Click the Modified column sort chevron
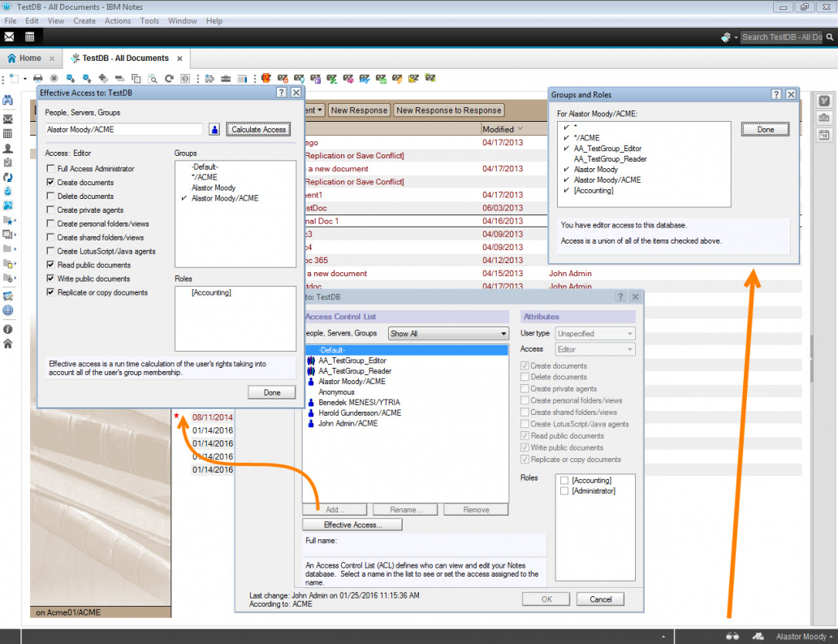Screen dimensions: 838x644 pyautogui.click(x=520, y=129)
